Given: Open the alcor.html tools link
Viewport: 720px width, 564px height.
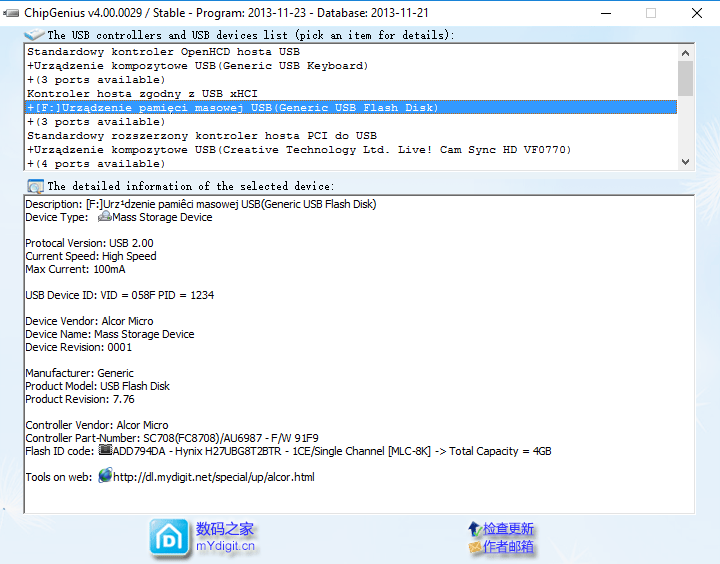Looking at the screenshot, I should click(x=214, y=477).
